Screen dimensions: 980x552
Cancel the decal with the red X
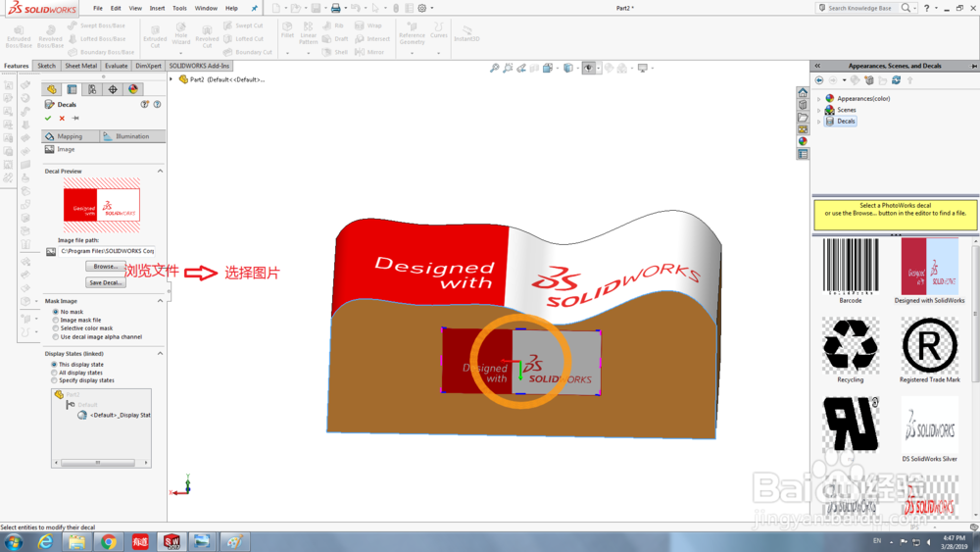(62, 119)
